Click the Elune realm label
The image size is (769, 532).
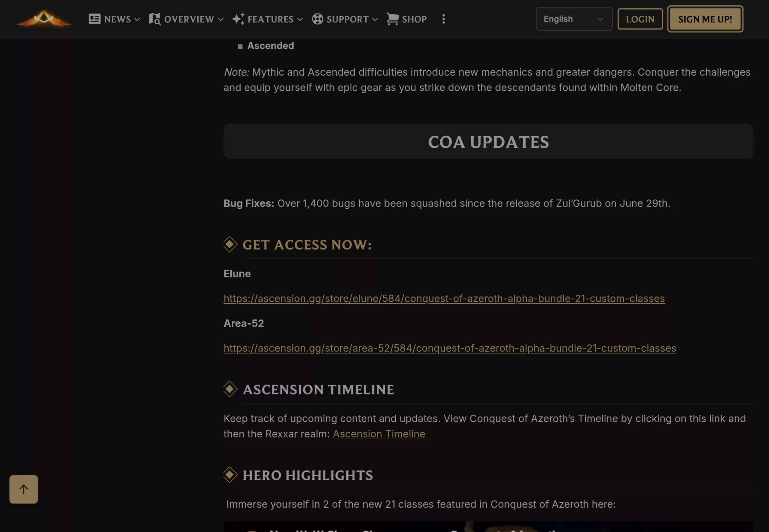237,274
